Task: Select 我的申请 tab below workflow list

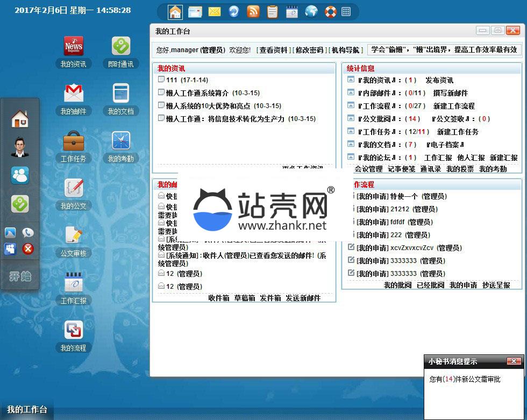Action: (463, 285)
